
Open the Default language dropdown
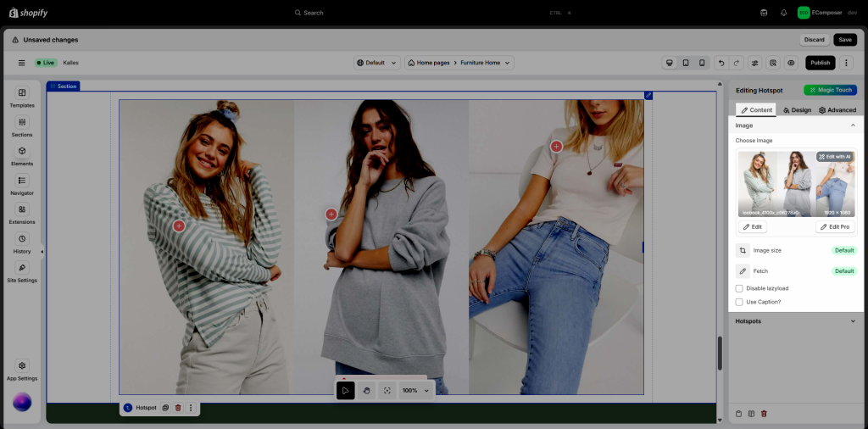[376, 63]
